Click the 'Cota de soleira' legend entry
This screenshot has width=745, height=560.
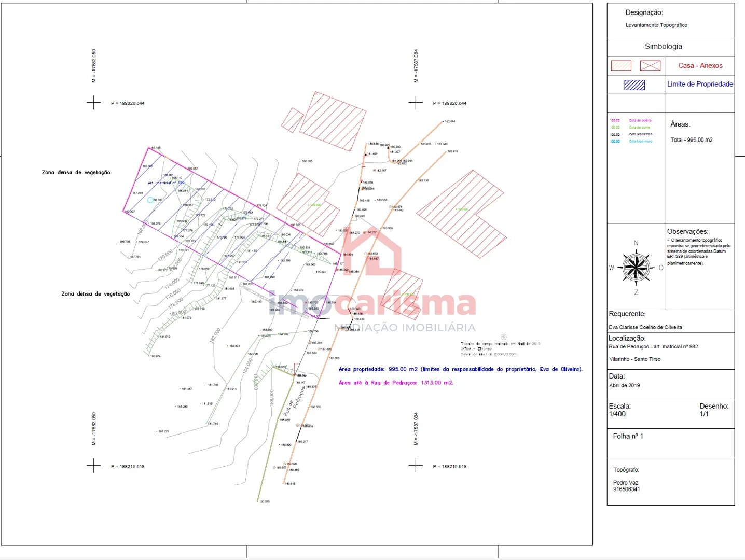click(x=640, y=120)
